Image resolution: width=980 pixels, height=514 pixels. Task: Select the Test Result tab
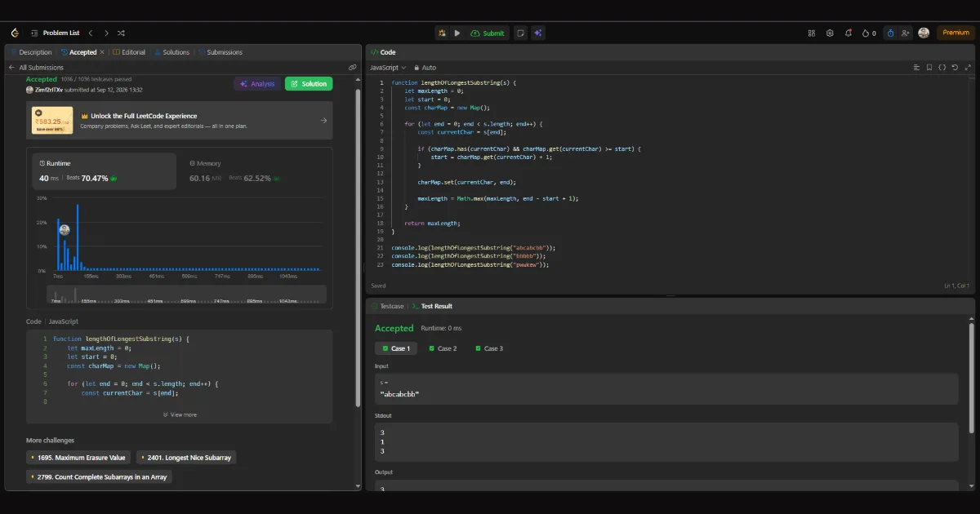click(432, 306)
